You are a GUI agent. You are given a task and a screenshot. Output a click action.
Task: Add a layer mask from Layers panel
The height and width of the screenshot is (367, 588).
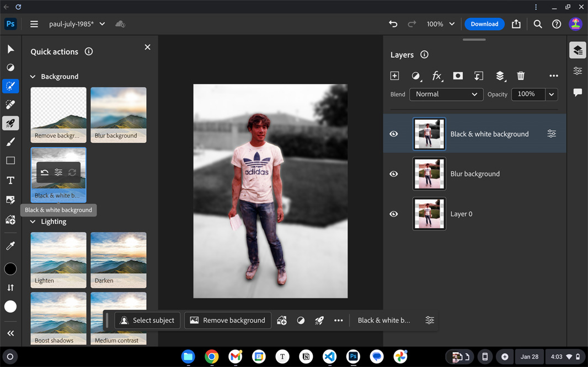[458, 76]
